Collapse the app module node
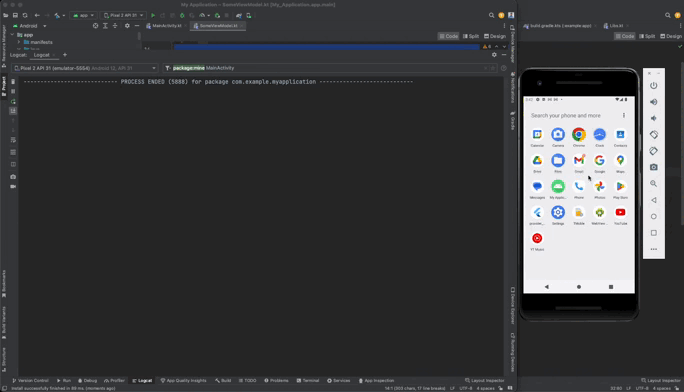The image size is (684, 392). click(13, 35)
